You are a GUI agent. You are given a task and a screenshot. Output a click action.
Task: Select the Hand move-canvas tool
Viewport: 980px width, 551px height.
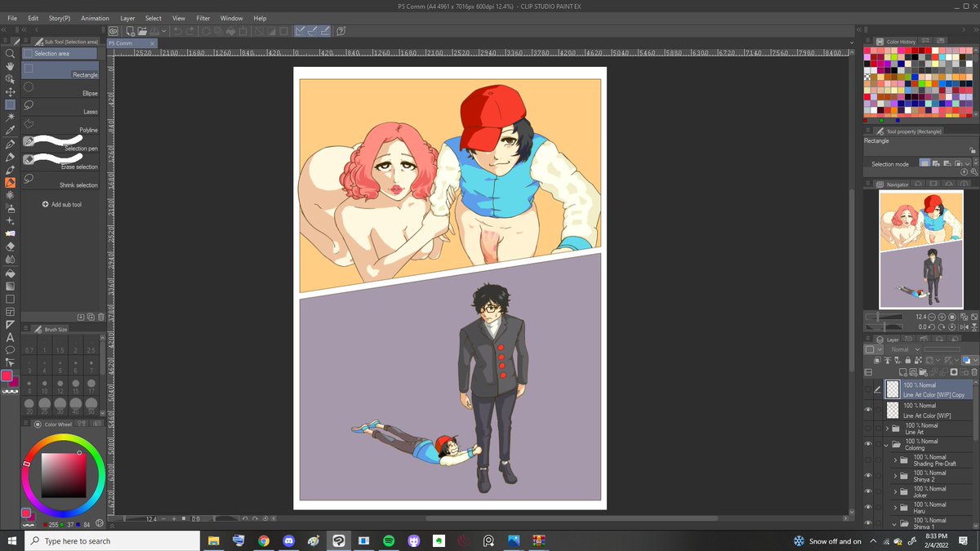click(x=10, y=66)
